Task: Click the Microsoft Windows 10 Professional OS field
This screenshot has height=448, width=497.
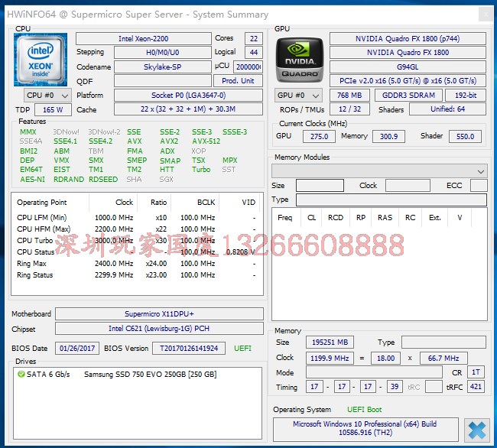Action: pyautogui.click(x=365, y=429)
